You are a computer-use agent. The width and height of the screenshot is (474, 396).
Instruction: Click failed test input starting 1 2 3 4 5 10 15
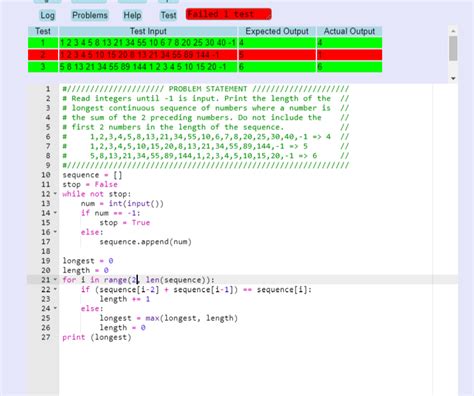coord(148,55)
